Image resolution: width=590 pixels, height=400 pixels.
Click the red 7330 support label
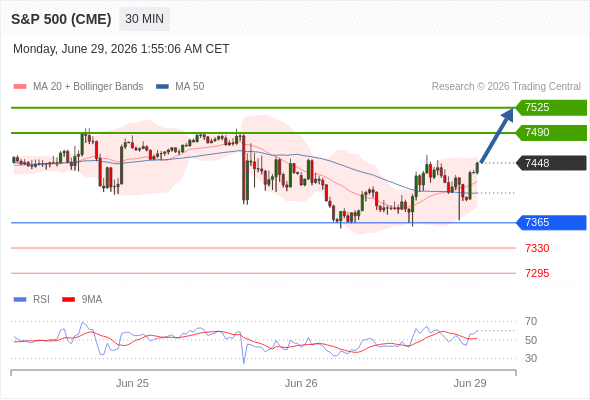537,248
